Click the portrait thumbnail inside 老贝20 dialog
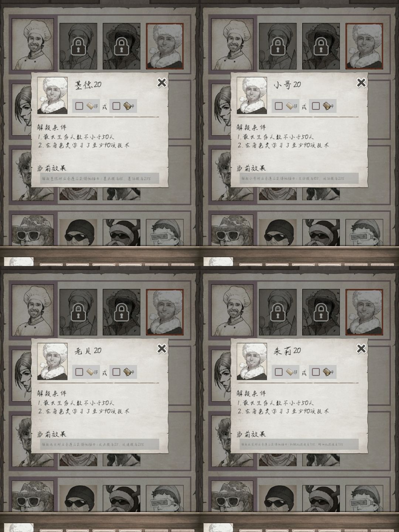Image resolution: width=399 pixels, height=532 pixels. [52, 361]
